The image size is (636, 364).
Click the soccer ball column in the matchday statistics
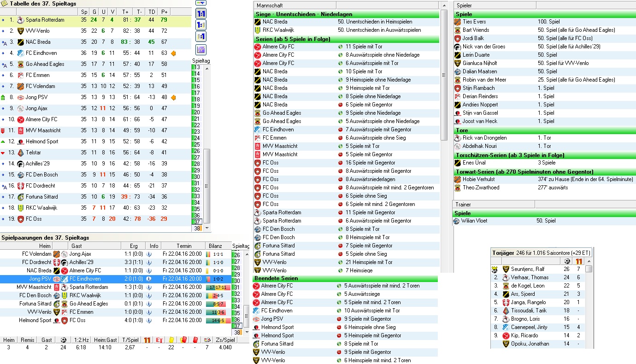click(x=63, y=340)
